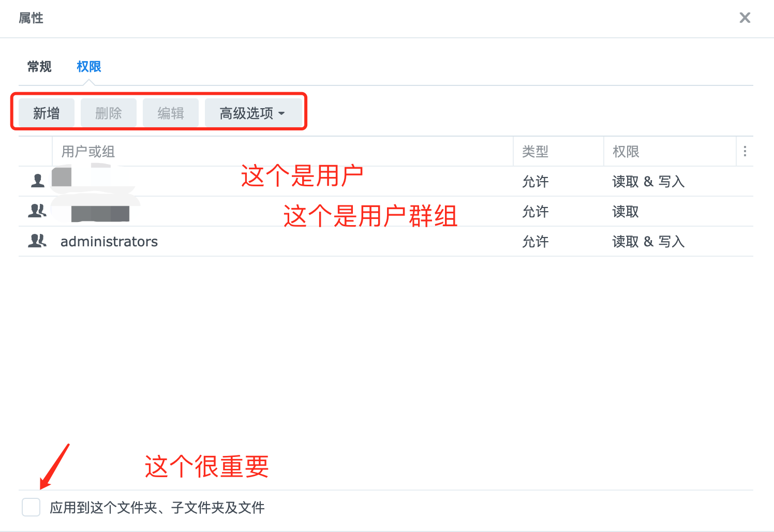
Task: Click the group row's 读取 permission cell
Action: [x=626, y=212]
